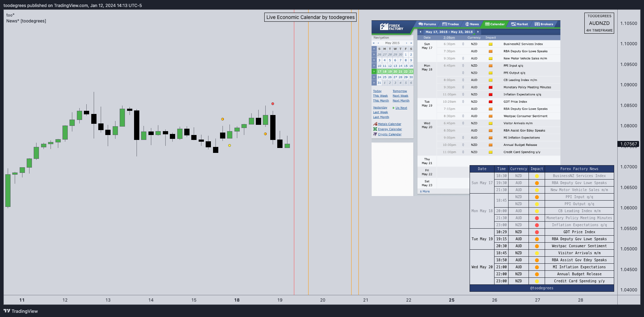
Task: Click orange impact icon for 7:30pm Lowe Speaks
Action: (x=491, y=51)
